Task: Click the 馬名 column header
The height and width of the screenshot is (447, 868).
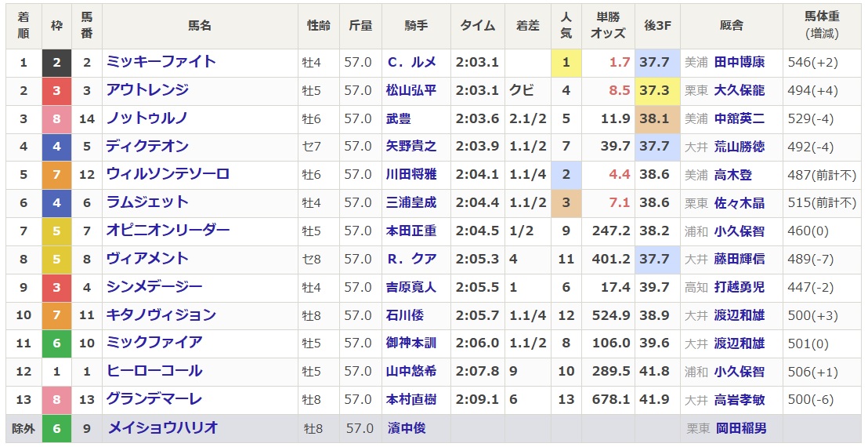Action: coord(200,25)
